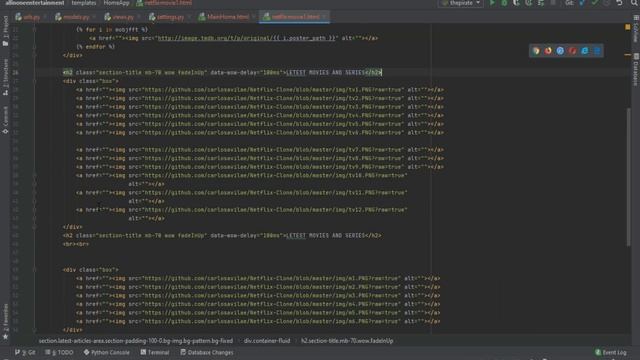Viewport: 640px width, 360px height.
Task: Open the Database Changes tool window
Action: (207, 352)
